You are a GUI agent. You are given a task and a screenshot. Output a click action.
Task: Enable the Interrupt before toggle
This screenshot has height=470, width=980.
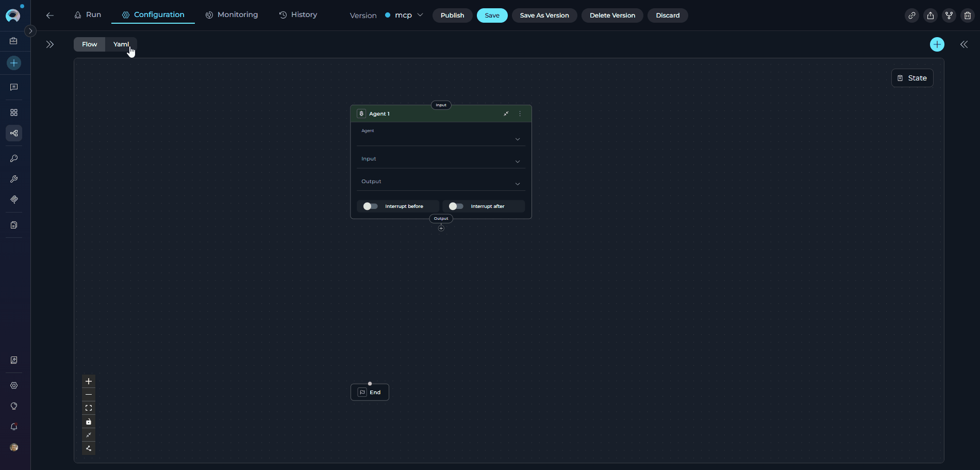tap(370, 206)
